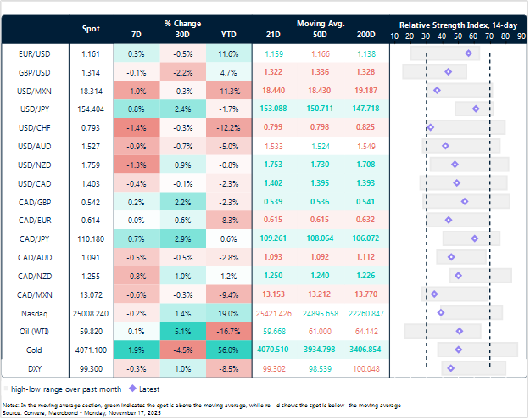
Task: Click the Oil (WTI) row label
Action: 32,331
